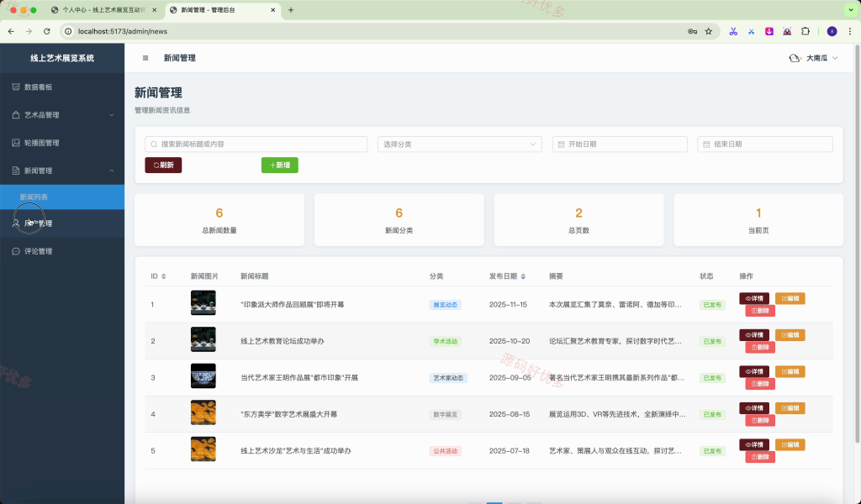Click the address bar URL
The width and height of the screenshot is (861, 504).
click(x=123, y=31)
